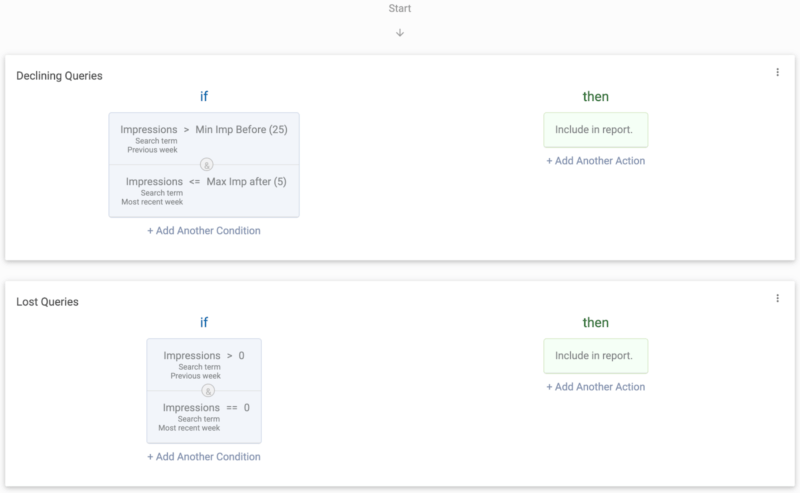This screenshot has width=800, height=493.
Task: Select the Impressions <= Max Imp after condition
Action: click(204, 191)
